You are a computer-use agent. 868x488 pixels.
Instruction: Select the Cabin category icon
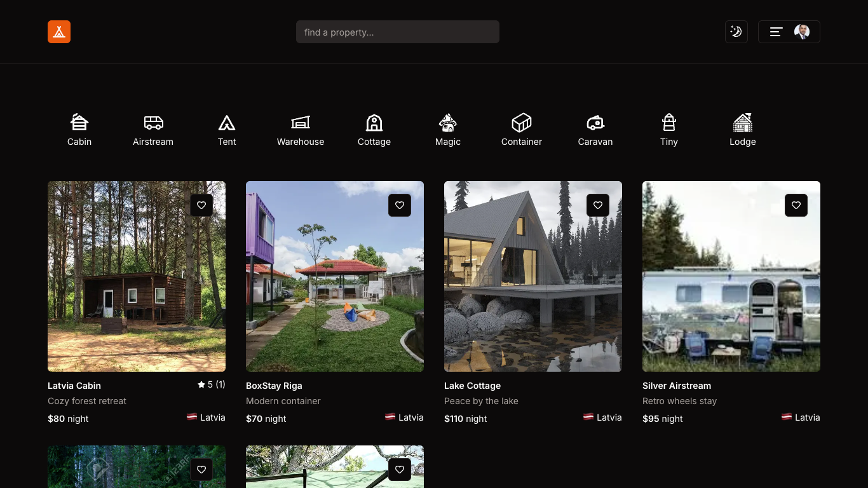(79, 130)
